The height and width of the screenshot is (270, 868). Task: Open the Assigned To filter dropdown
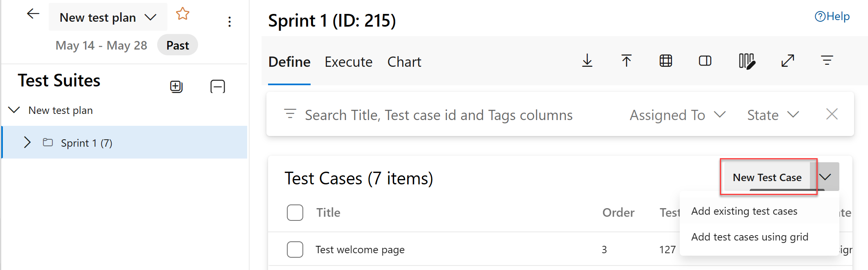coord(677,115)
